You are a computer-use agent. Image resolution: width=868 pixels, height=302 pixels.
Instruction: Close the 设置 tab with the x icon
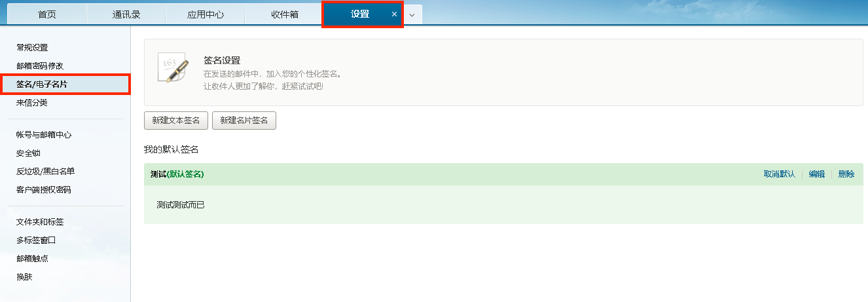coord(394,14)
